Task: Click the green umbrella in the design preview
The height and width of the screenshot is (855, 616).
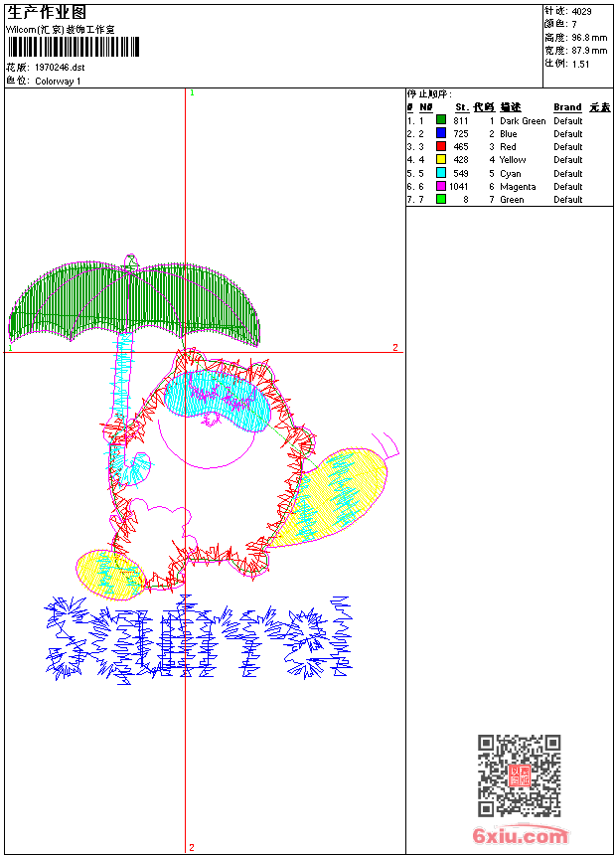Action: point(134,302)
